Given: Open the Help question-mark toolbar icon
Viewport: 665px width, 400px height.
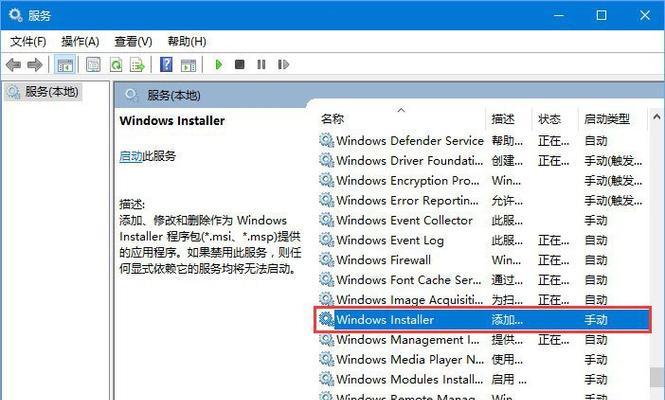Looking at the screenshot, I should 166,65.
